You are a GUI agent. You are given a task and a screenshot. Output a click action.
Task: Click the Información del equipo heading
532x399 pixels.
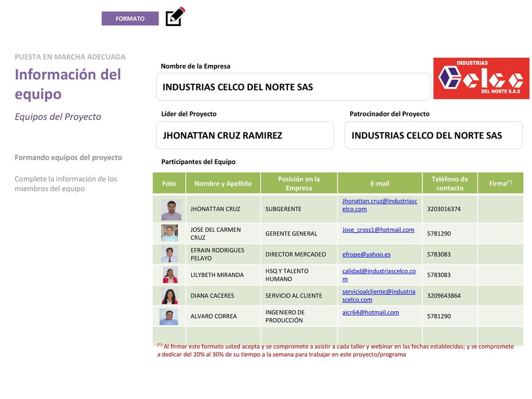click(68, 84)
